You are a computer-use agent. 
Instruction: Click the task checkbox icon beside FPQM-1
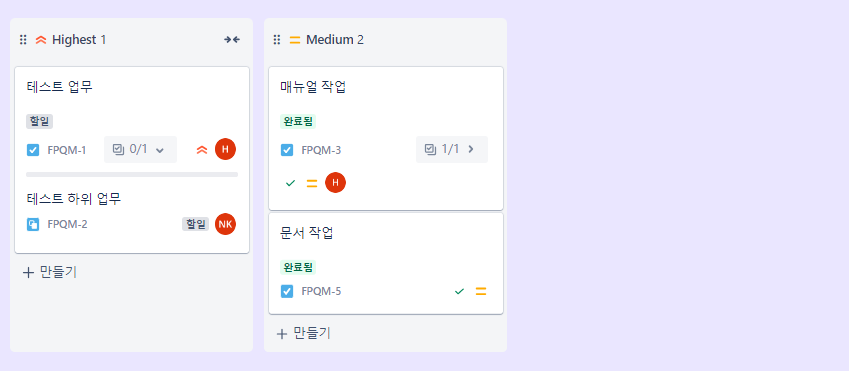(33, 150)
